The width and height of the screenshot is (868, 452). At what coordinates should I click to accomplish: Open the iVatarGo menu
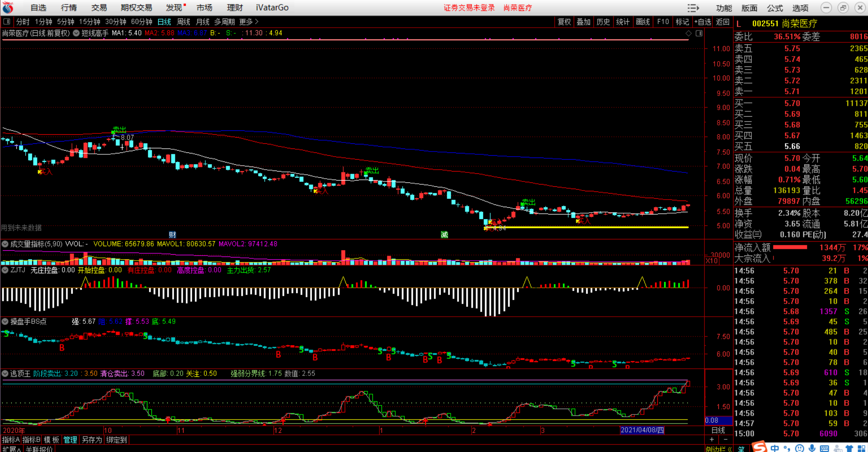272,8
